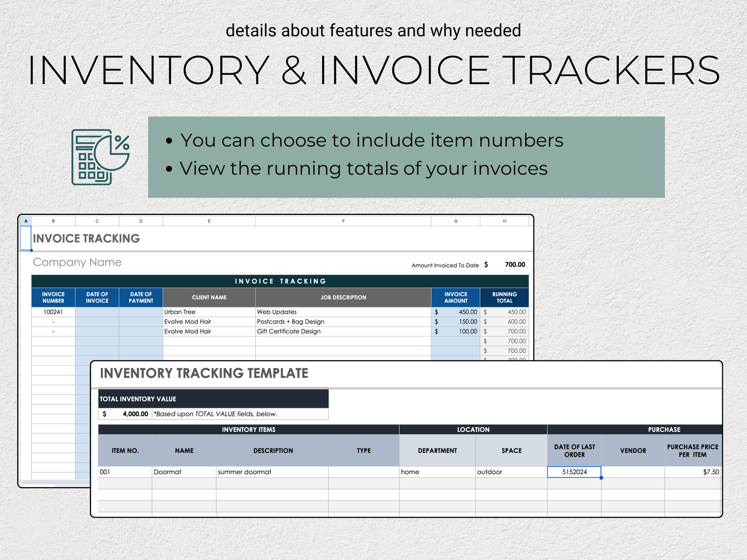
Task: Select the Web Updates job description cell
Action: (343, 312)
